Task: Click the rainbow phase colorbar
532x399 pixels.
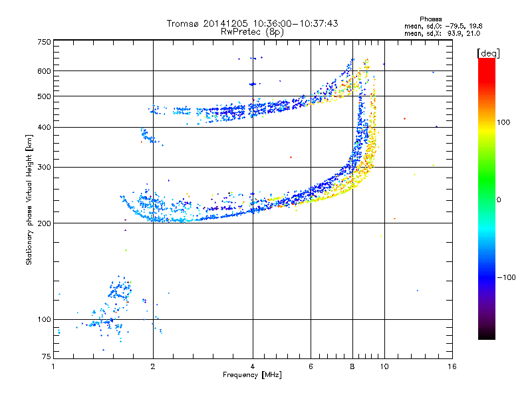Action: 487,198
